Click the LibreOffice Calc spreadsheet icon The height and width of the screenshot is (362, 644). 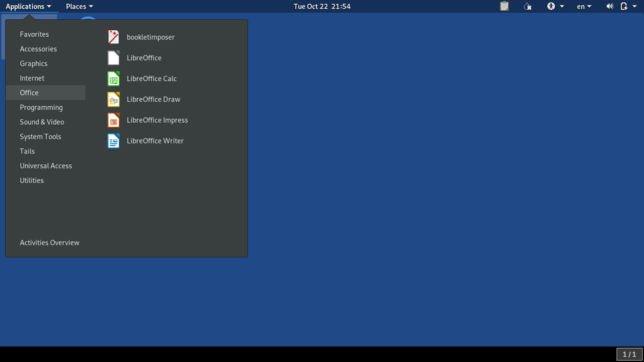[113, 78]
